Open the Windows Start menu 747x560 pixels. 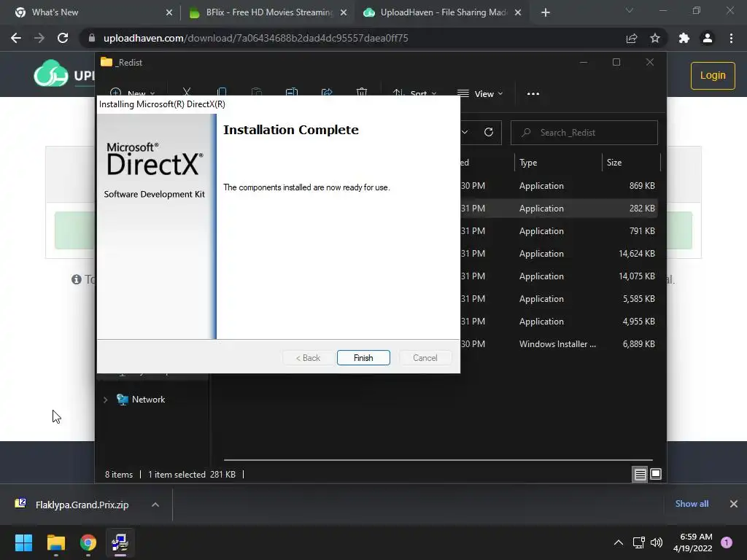pyautogui.click(x=23, y=542)
